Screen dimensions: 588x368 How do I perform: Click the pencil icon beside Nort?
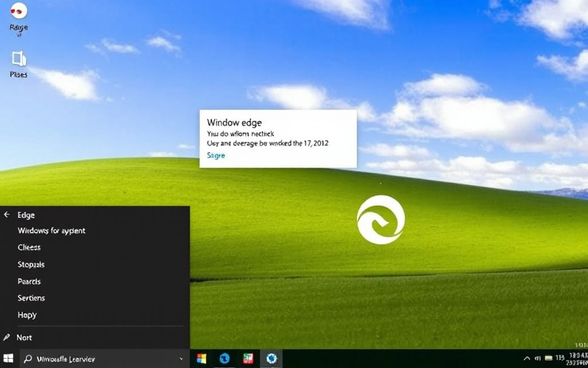click(x=6, y=337)
